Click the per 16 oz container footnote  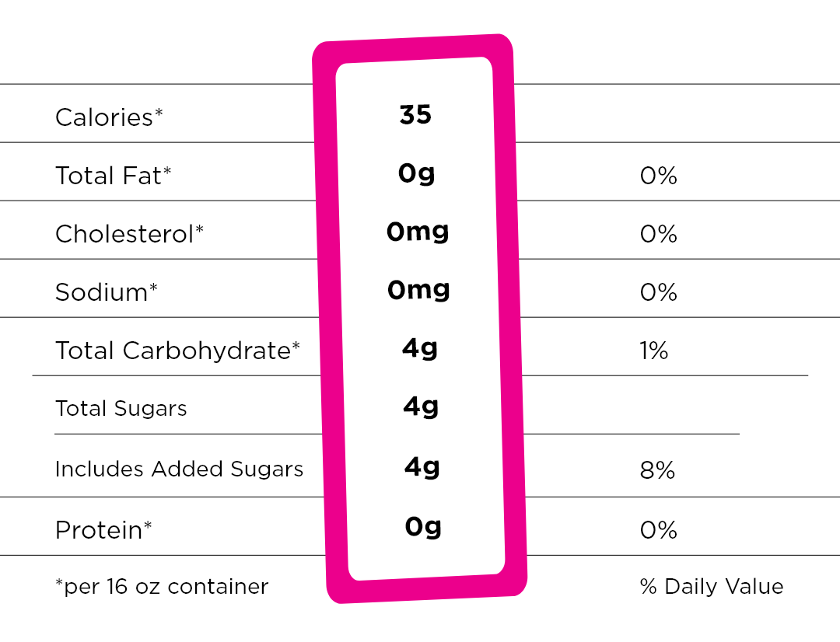click(162, 586)
